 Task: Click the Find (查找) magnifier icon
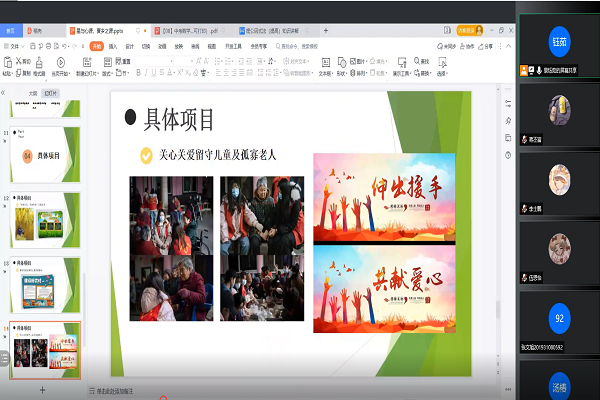point(417,61)
